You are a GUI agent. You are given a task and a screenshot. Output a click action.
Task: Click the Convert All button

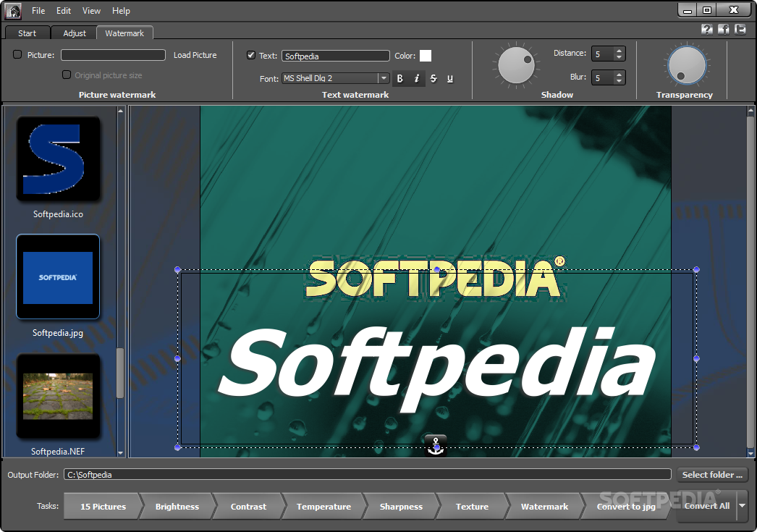[707, 506]
